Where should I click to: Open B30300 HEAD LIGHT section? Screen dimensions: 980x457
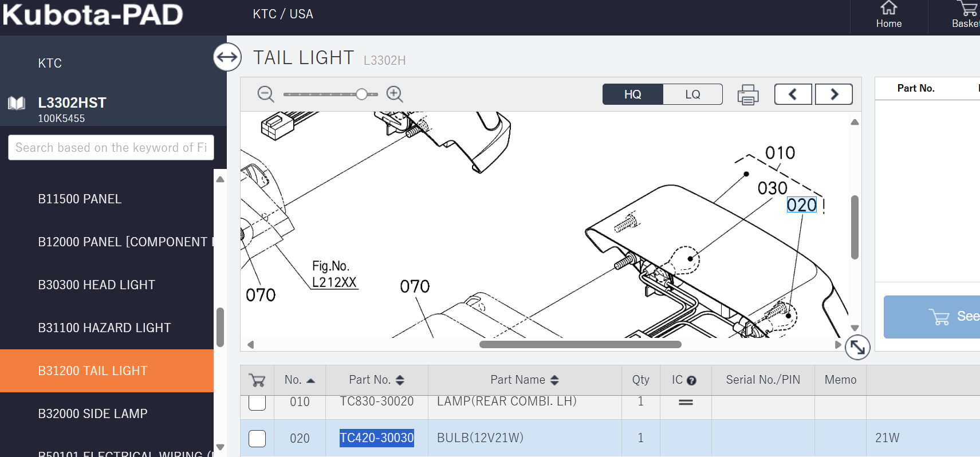(x=96, y=285)
